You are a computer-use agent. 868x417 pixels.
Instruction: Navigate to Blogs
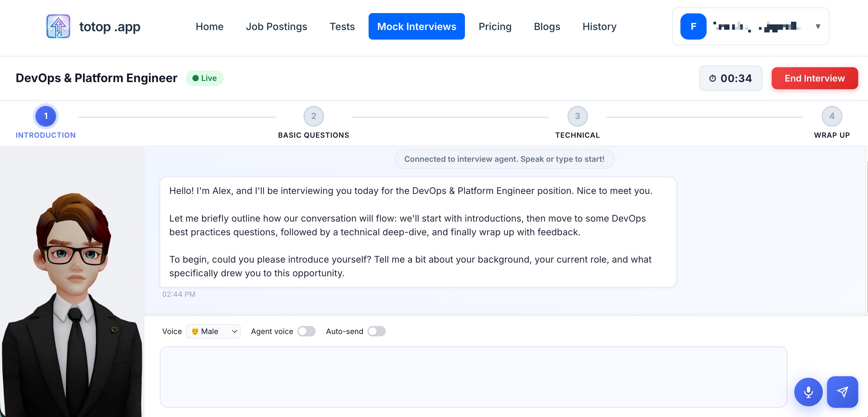(x=547, y=26)
